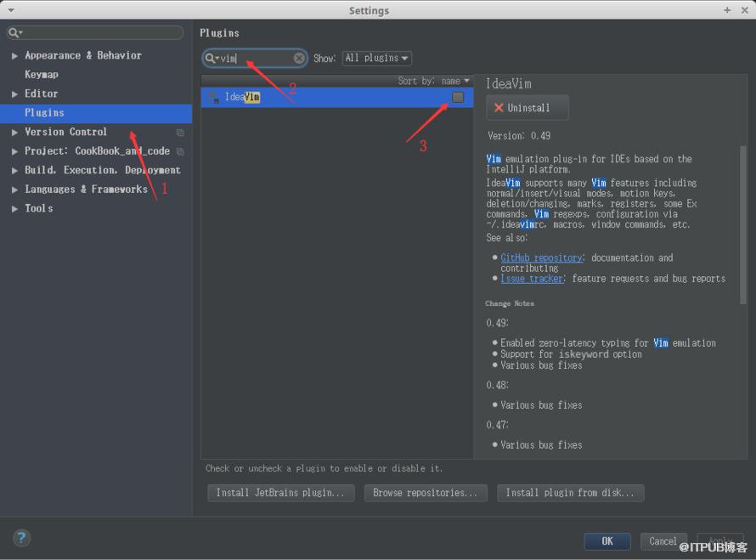Click Browse repositories button

pos(426,493)
